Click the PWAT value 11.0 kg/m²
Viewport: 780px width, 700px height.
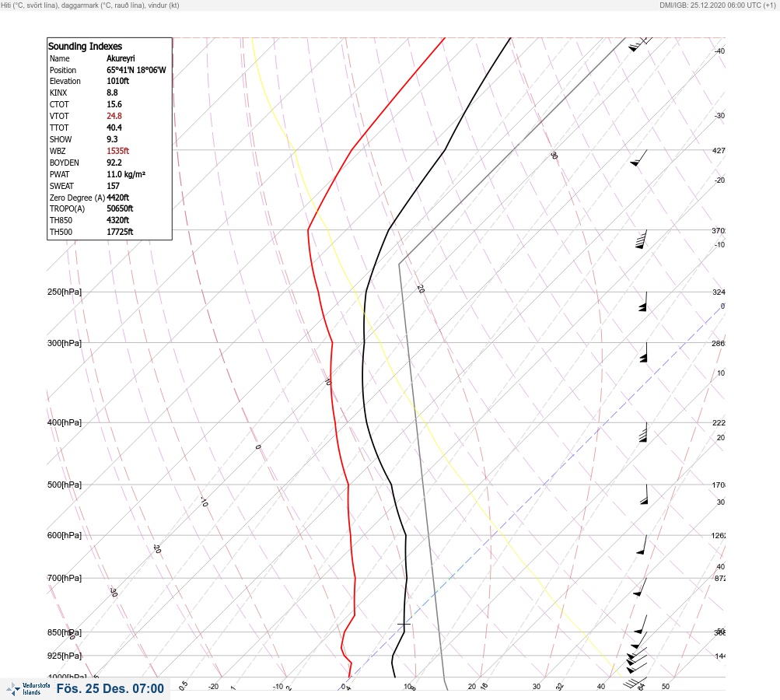pyautogui.click(x=126, y=174)
